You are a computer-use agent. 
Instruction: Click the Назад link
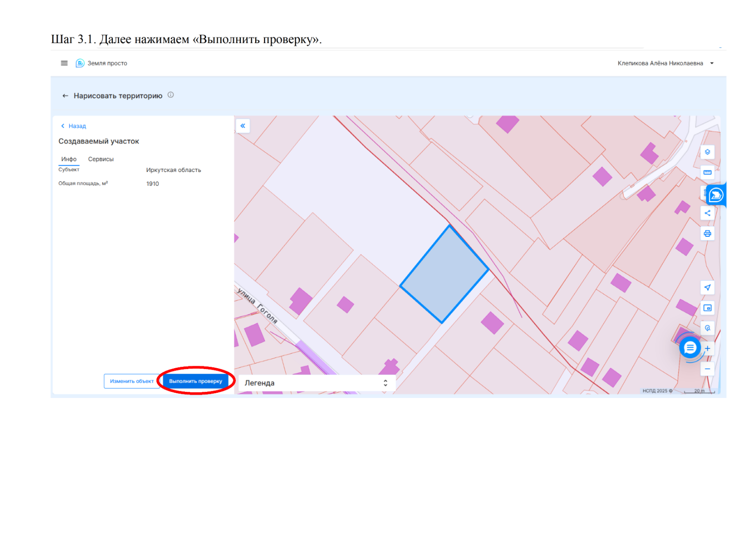tap(74, 126)
